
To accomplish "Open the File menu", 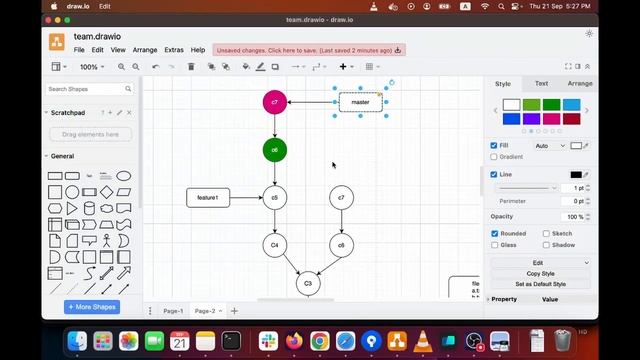I will coord(79,50).
